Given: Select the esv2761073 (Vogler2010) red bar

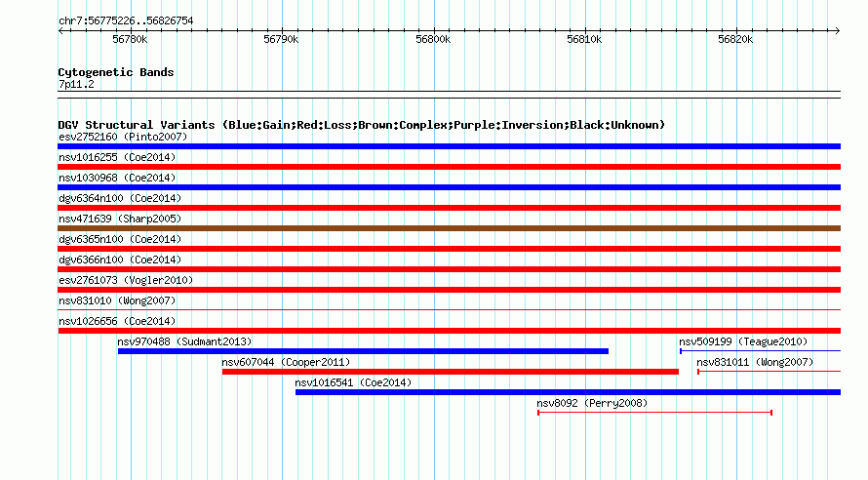Looking at the screenshot, I should pyautogui.click(x=449, y=290).
